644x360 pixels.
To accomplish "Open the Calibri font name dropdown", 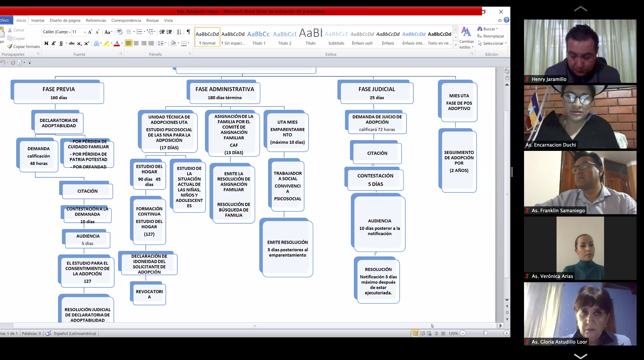I will coord(70,32).
